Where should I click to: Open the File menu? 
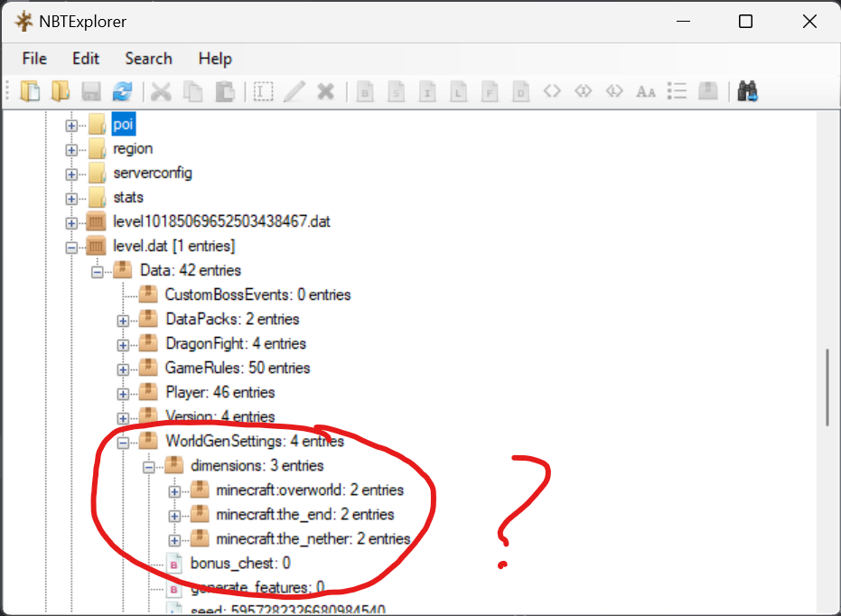point(34,59)
